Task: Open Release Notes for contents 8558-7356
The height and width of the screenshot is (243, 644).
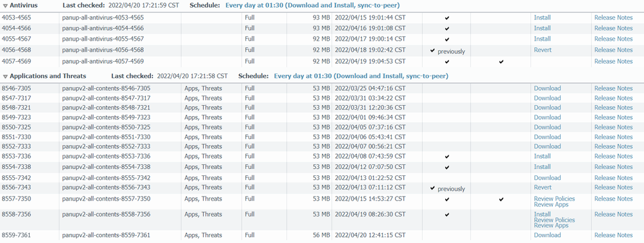Action: click(613, 214)
